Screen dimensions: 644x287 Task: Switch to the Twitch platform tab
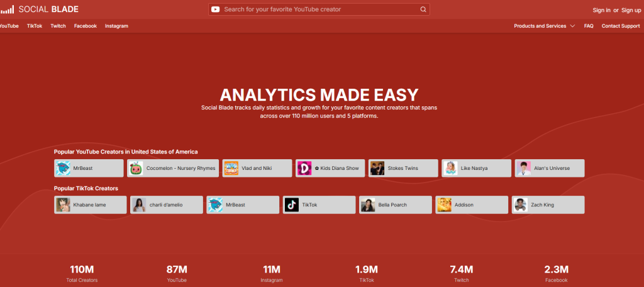[x=58, y=26]
